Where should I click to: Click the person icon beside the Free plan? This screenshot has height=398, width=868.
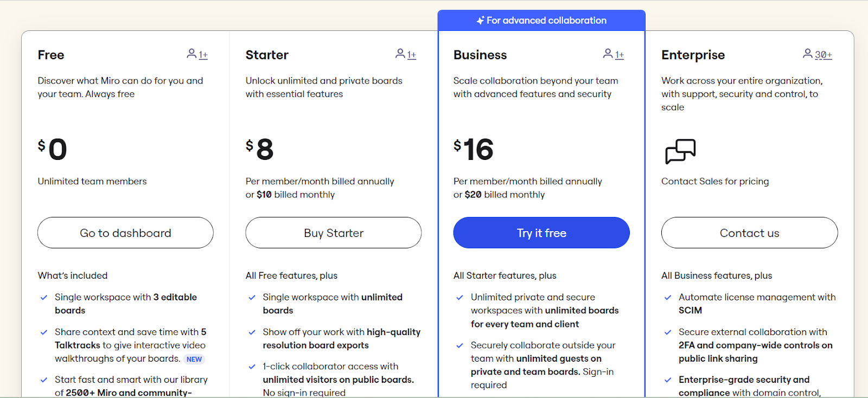coord(192,53)
